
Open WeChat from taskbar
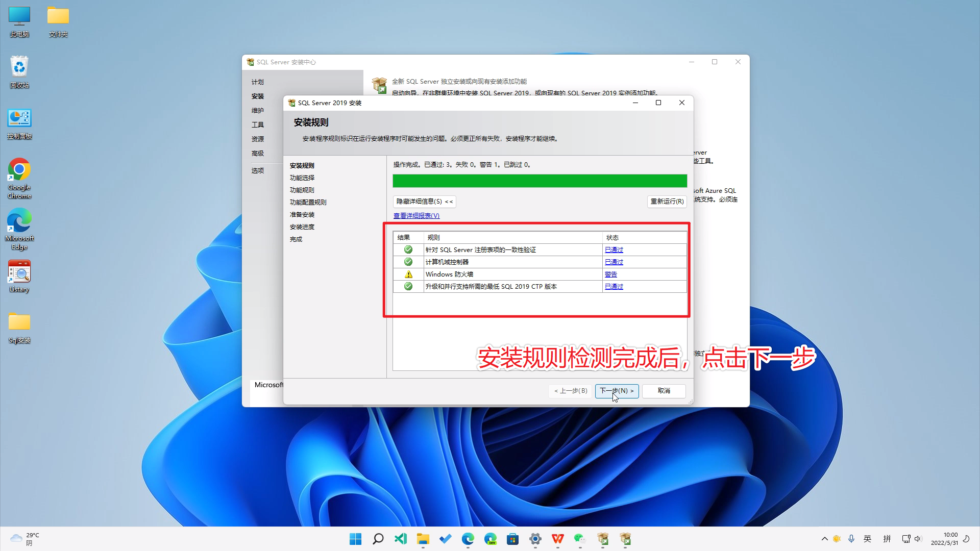[580, 539]
